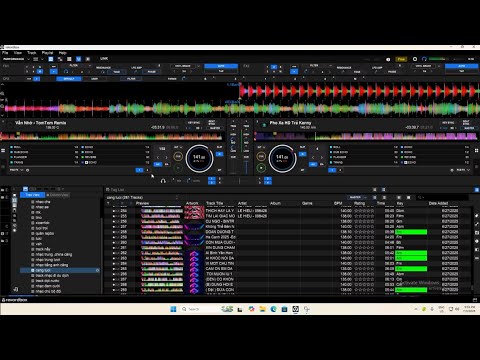
Task: Open rekordbox settings gear icon
Action: (x=415, y=59)
